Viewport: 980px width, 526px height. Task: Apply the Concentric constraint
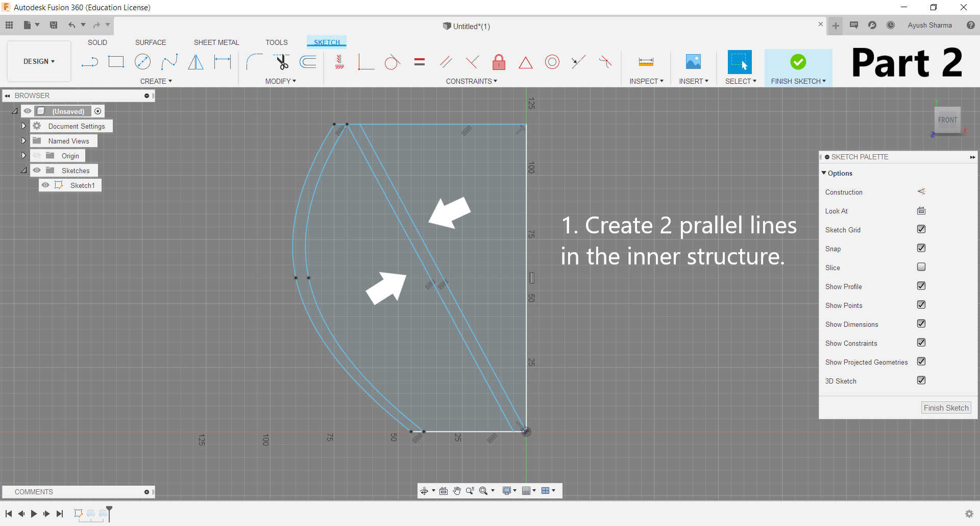(x=552, y=62)
